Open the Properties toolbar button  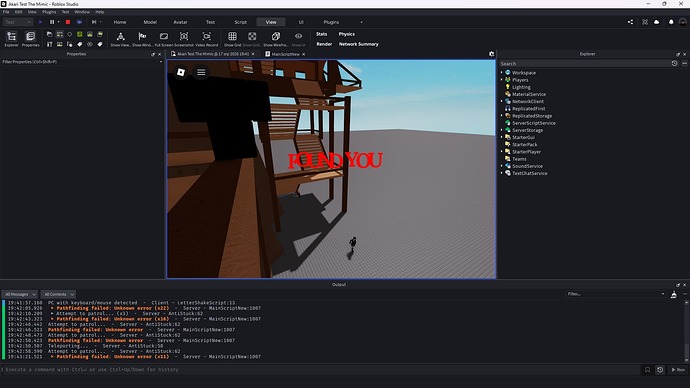pos(30,38)
